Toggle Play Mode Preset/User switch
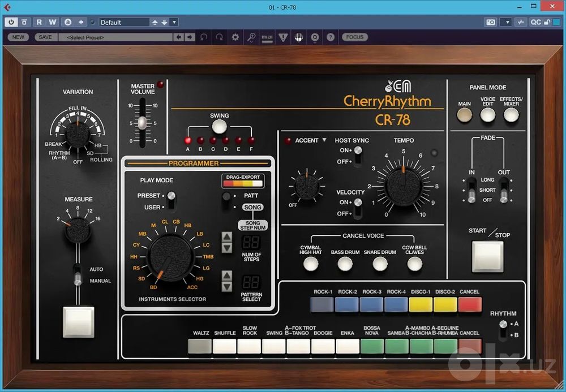Image resolution: width=566 pixels, height=392 pixels. [171, 201]
